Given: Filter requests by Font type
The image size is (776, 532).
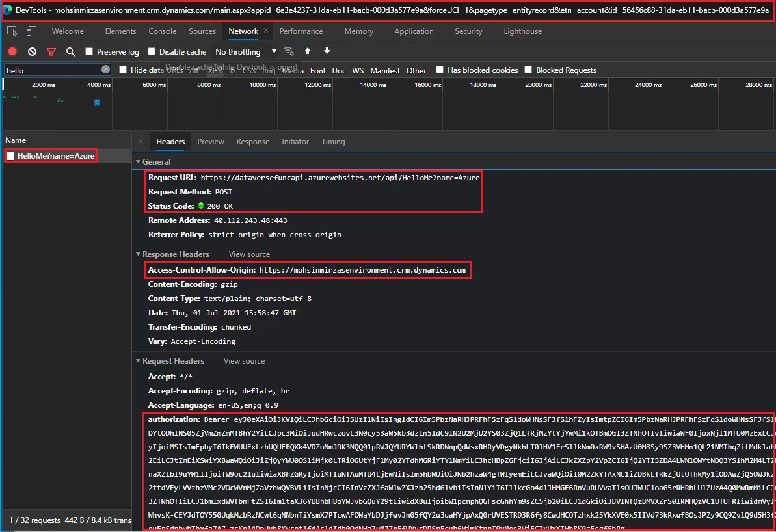Looking at the screenshot, I should pyautogui.click(x=317, y=70).
